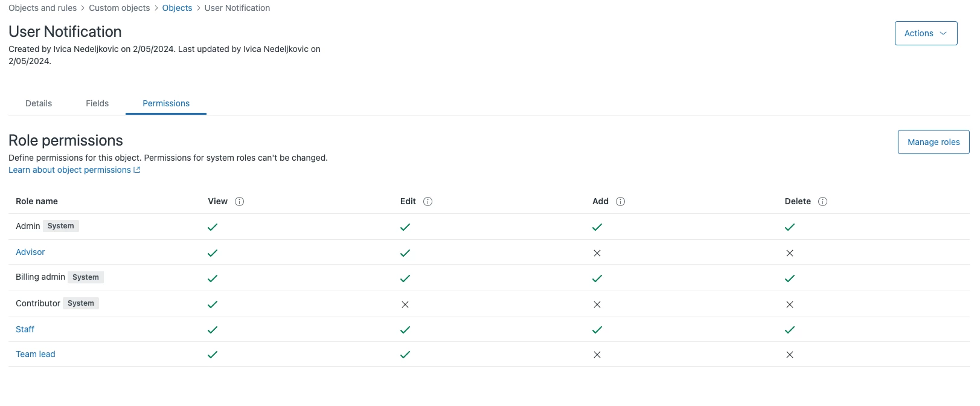980x406 pixels.
Task: Open Learn about object permissions link
Action: point(69,170)
